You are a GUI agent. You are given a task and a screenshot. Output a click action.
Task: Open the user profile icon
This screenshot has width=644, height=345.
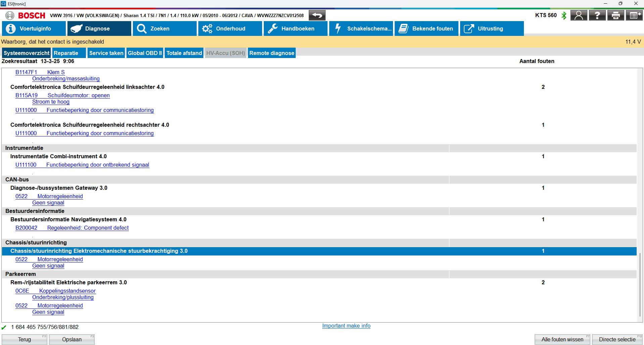point(579,15)
